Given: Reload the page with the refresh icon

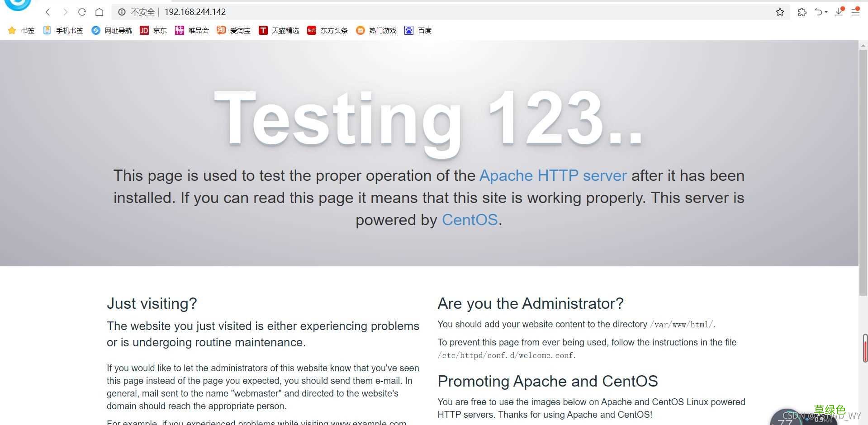Looking at the screenshot, I should [82, 12].
